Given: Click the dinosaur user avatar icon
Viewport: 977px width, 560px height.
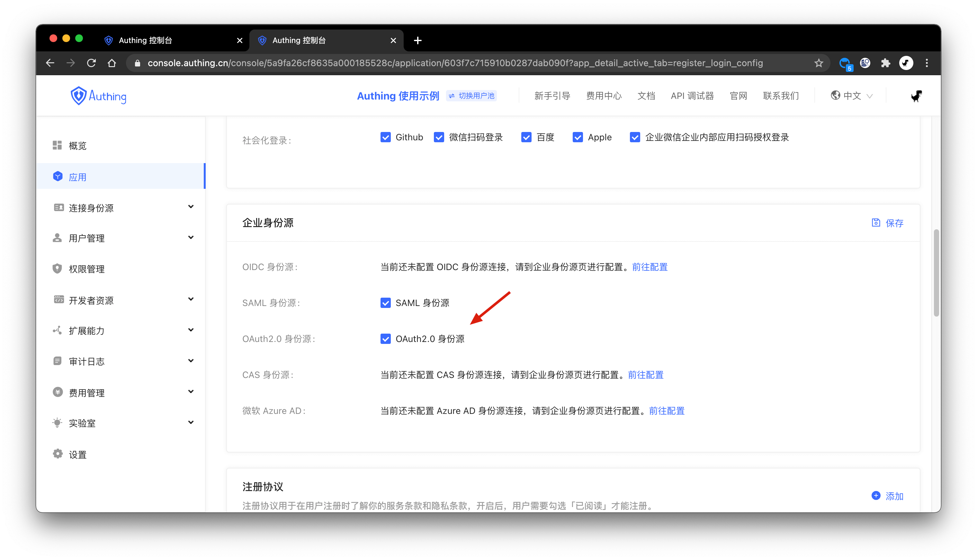Looking at the screenshot, I should (x=916, y=96).
